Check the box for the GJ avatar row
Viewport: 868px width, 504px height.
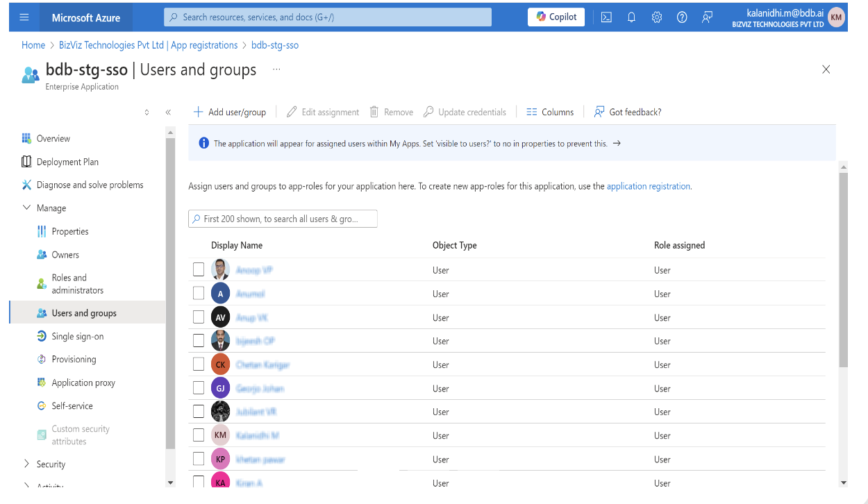(199, 387)
